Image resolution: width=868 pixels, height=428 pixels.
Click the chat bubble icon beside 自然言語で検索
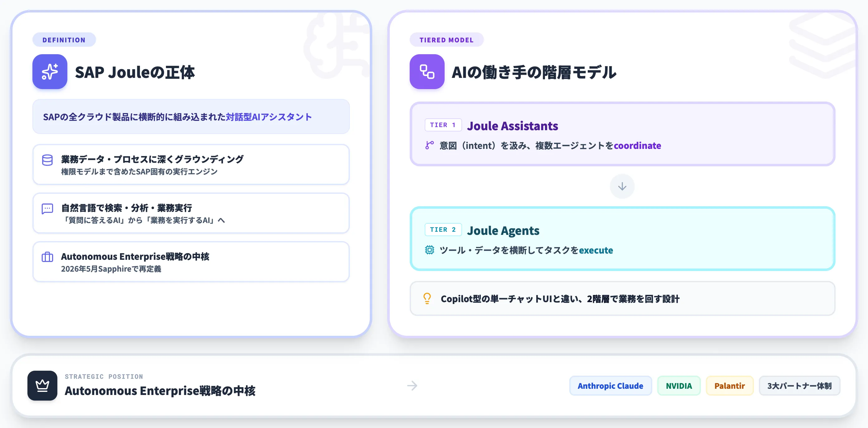click(47, 209)
